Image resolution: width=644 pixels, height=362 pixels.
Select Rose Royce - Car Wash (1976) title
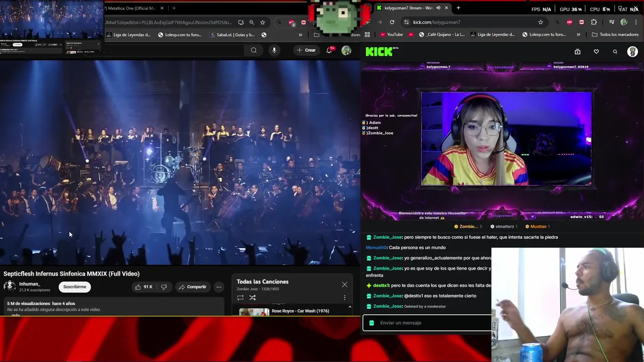[300, 311]
